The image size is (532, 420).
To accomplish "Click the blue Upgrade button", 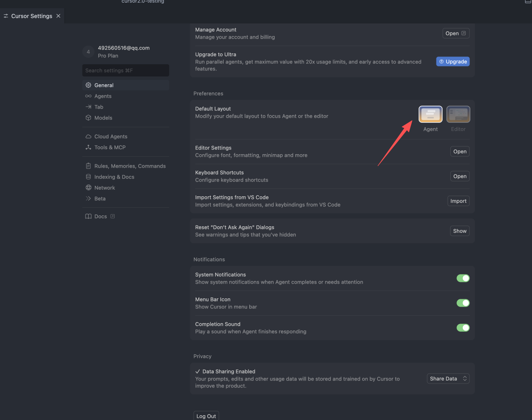I will (453, 62).
